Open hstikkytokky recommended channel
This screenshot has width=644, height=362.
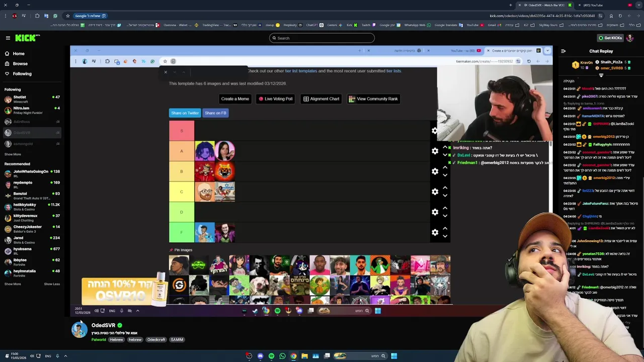[31, 207]
